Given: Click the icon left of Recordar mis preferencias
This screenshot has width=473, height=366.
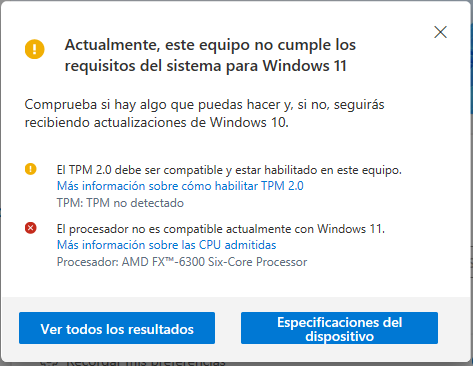Looking at the screenshot, I should coord(49,363).
